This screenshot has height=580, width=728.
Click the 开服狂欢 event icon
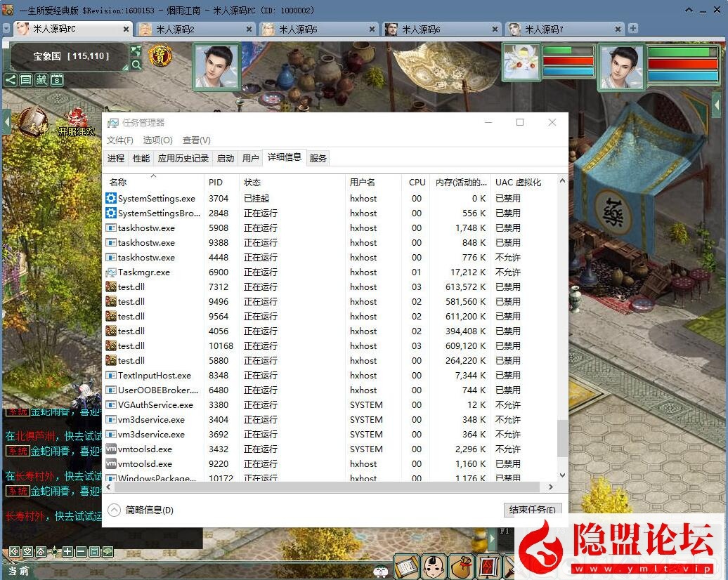click(77, 119)
